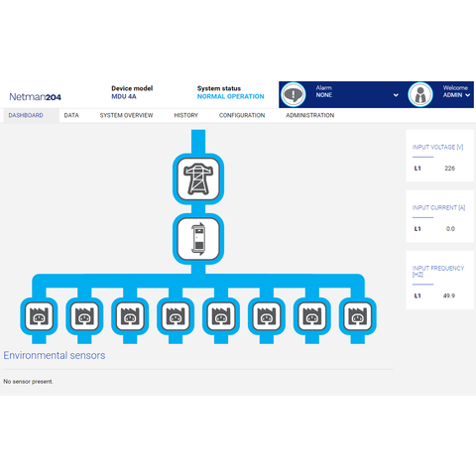Click the admin user avatar icon
This screenshot has height=476, width=476.
420,94
